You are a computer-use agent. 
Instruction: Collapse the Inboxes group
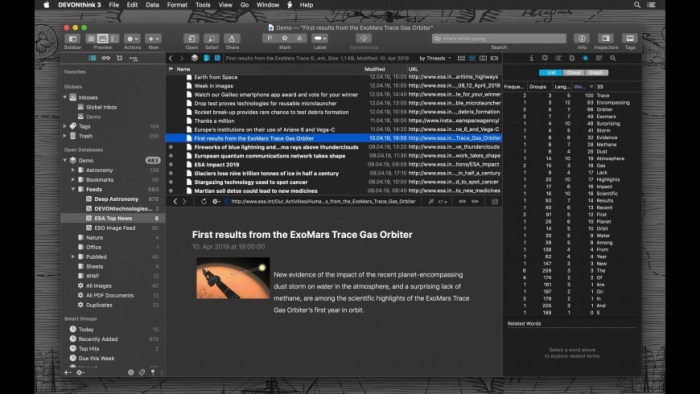(x=65, y=97)
